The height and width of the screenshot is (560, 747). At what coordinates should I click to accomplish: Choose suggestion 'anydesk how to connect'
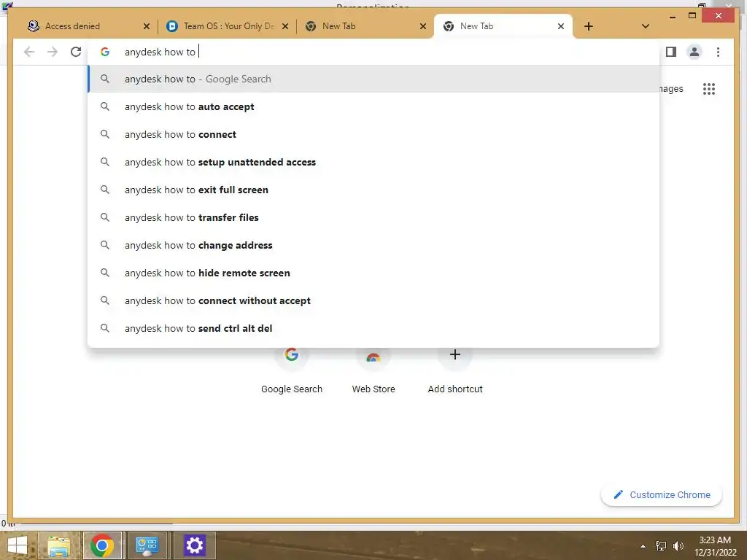coord(373,134)
